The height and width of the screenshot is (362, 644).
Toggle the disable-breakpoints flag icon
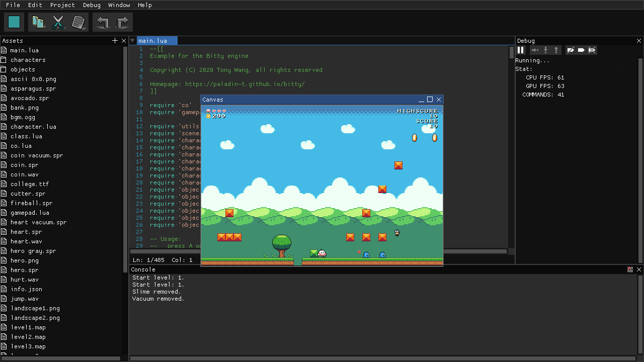571,50
